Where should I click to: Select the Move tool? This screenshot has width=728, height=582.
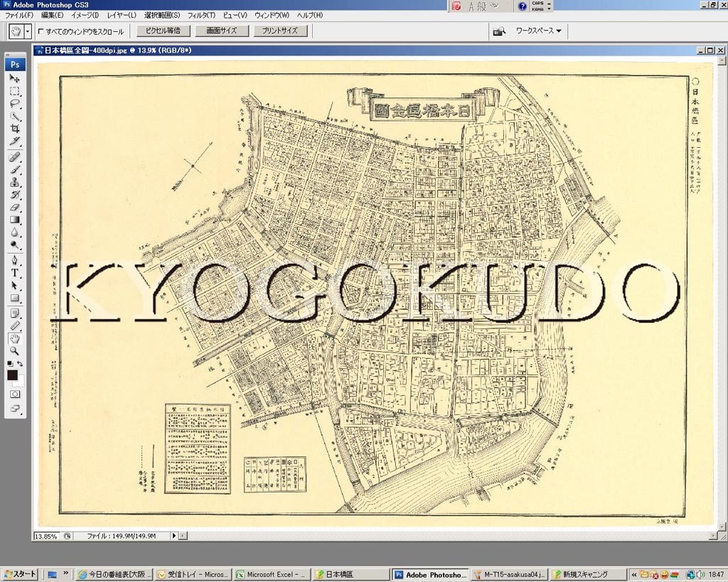point(15,78)
